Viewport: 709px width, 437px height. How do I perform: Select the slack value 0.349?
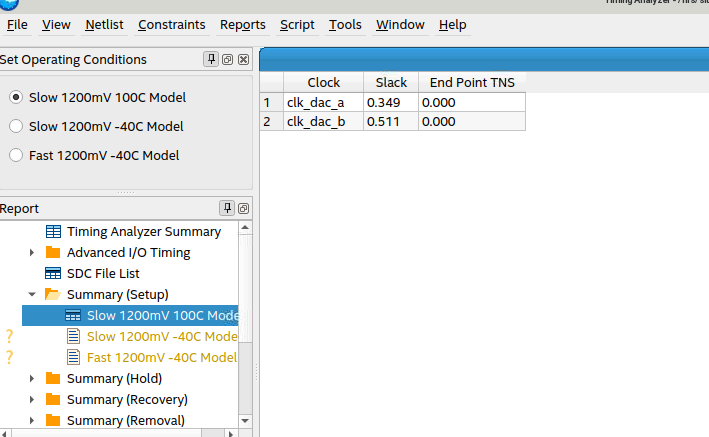pyautogui.click(x=391, y=102)
